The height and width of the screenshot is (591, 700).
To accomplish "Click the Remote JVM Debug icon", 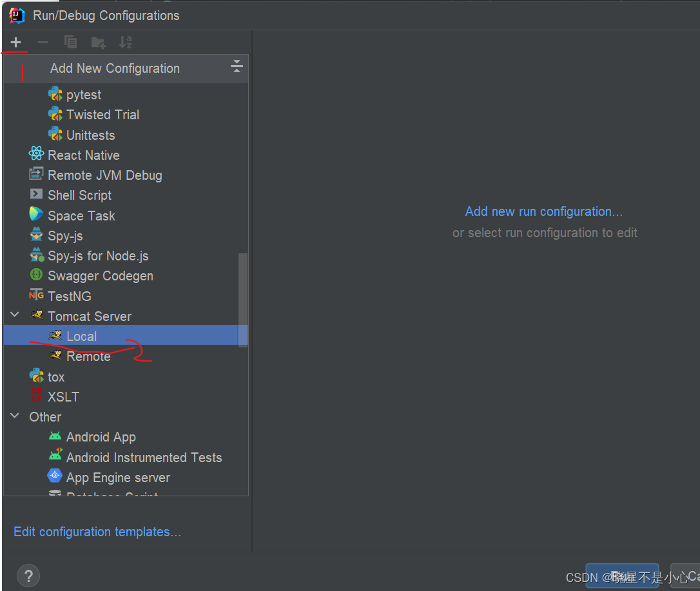I will [x=36, y=174].
